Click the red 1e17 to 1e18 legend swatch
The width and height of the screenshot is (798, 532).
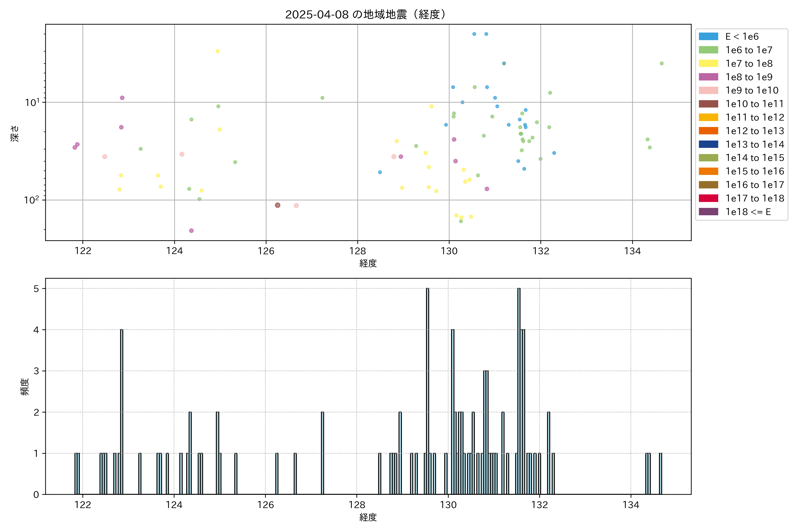(708, 198)
